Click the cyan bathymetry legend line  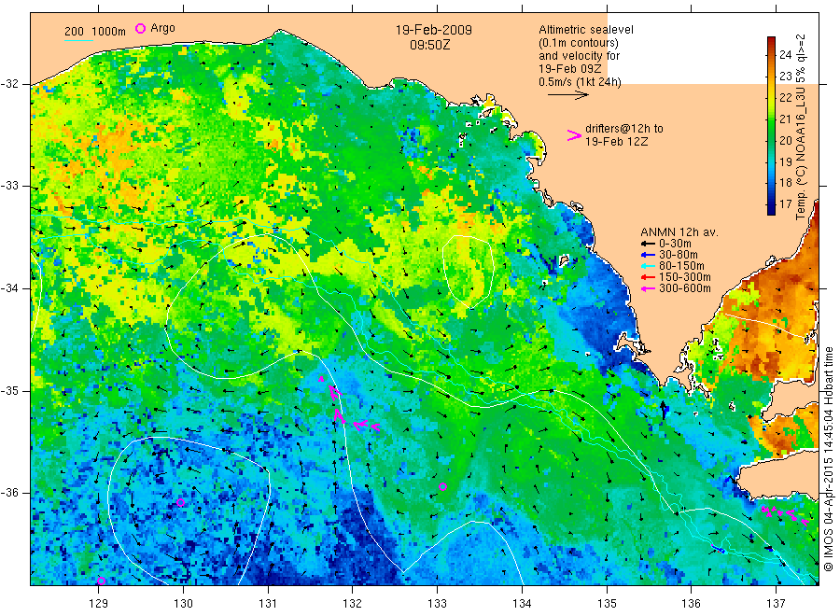pos(78,40)
